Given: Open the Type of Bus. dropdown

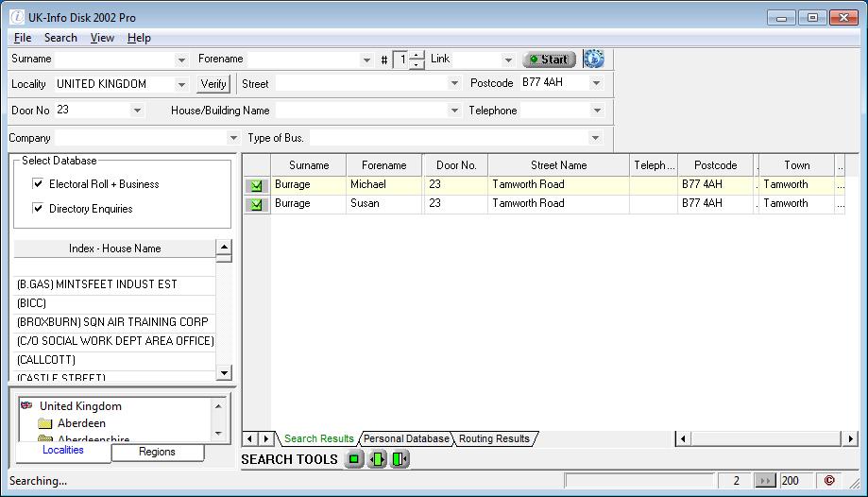Looking at the screenshot, I should click(595, 139).
